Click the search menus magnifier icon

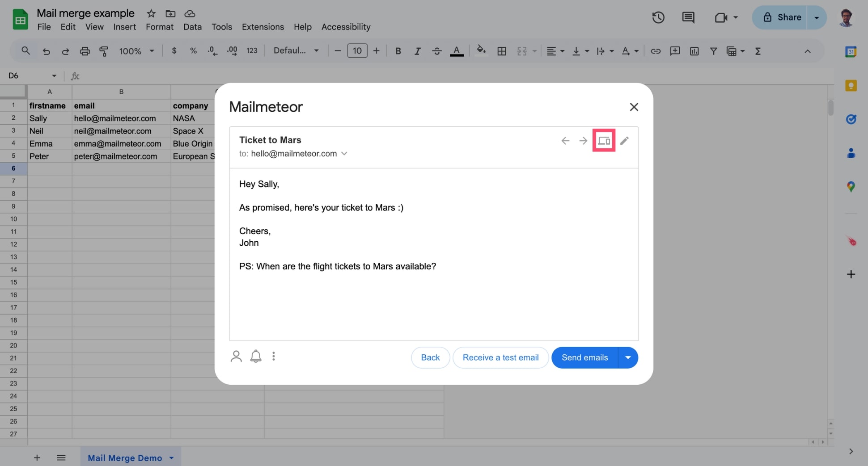25,51
